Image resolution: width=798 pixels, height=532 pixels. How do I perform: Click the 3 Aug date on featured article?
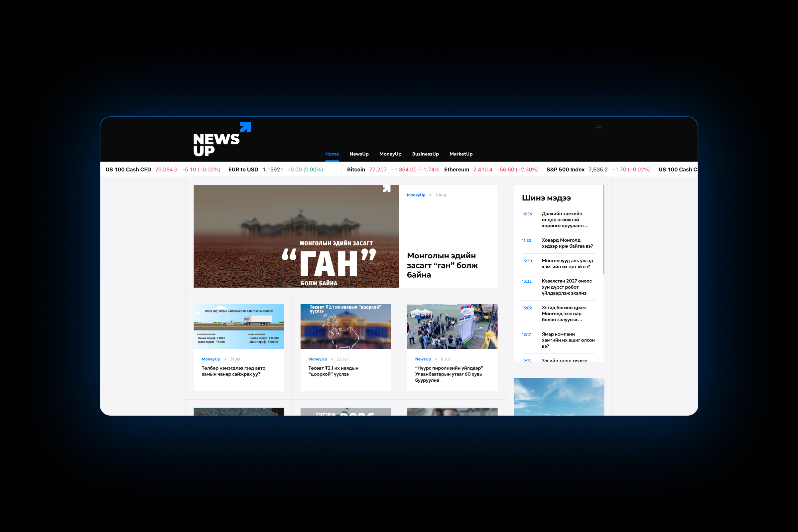(x=440, y=195)
